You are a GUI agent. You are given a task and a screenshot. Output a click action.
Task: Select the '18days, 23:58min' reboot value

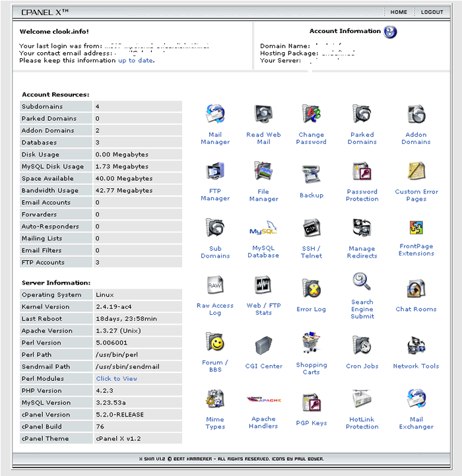coord(126,319)
